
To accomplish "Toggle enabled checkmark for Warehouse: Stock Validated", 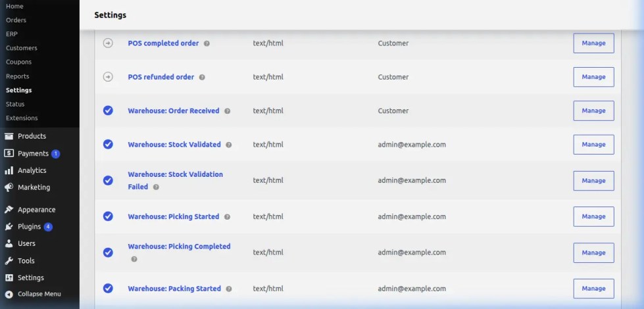I will tap(108, 145).
